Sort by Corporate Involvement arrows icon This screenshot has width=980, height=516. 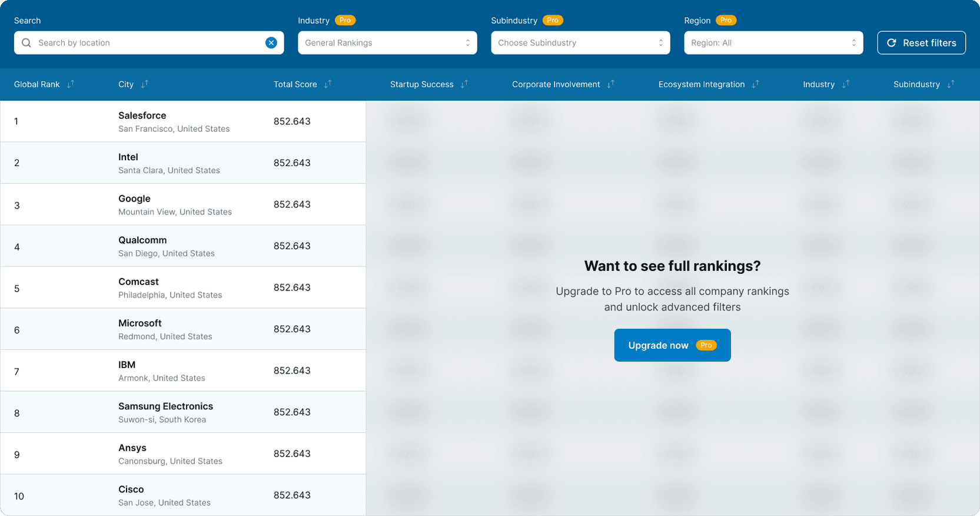tap(611, 84)
